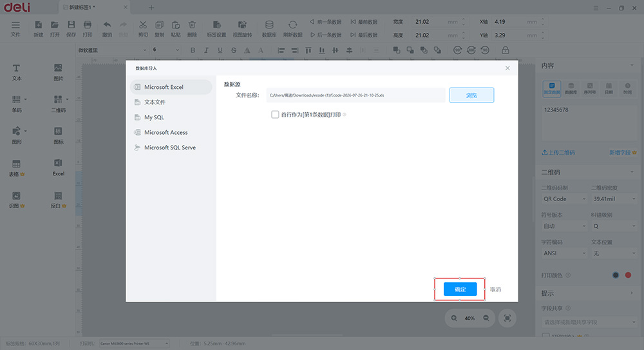Click the 保存 save icon
Viewport: 644px width, 350px height.
pyautogui.click(x=71, y=28)
